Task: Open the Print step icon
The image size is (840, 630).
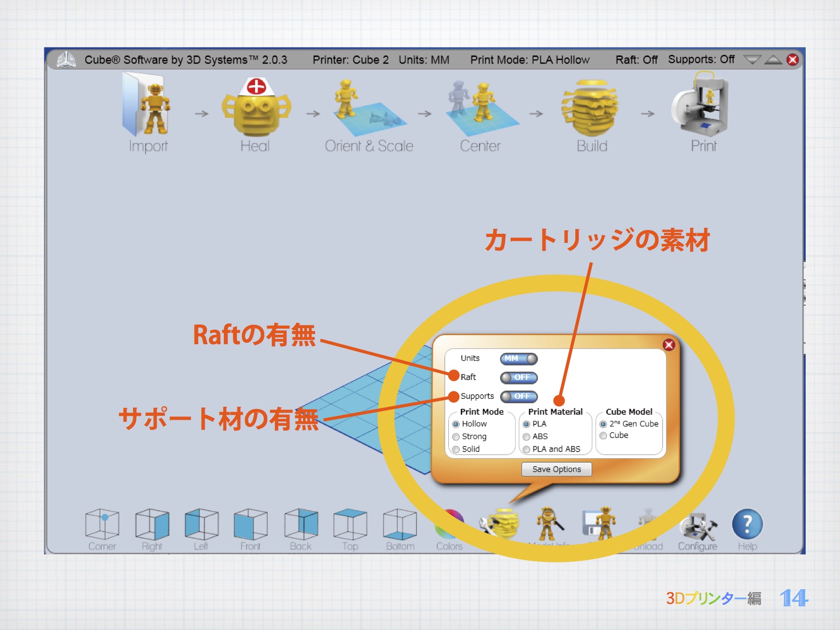Action: coord(700,104)
